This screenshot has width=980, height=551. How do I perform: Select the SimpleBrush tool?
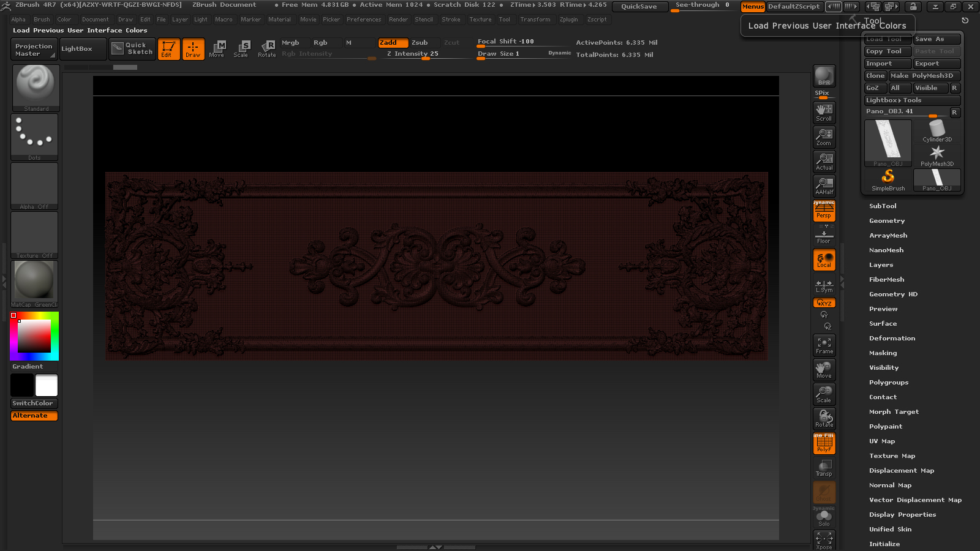pyautogui.click(x=888, y=180)
